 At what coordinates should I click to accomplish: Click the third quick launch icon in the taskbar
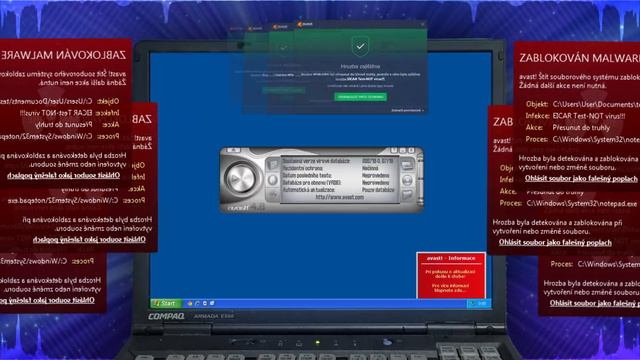(x=205, y=303)
